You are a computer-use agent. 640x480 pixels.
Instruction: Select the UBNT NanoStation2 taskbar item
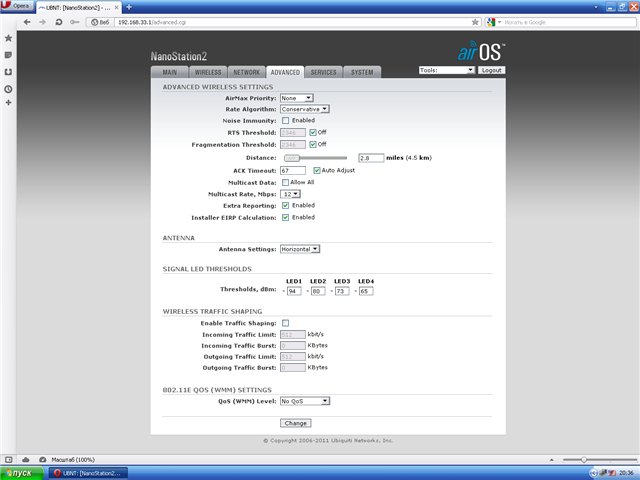pos(89,473)
